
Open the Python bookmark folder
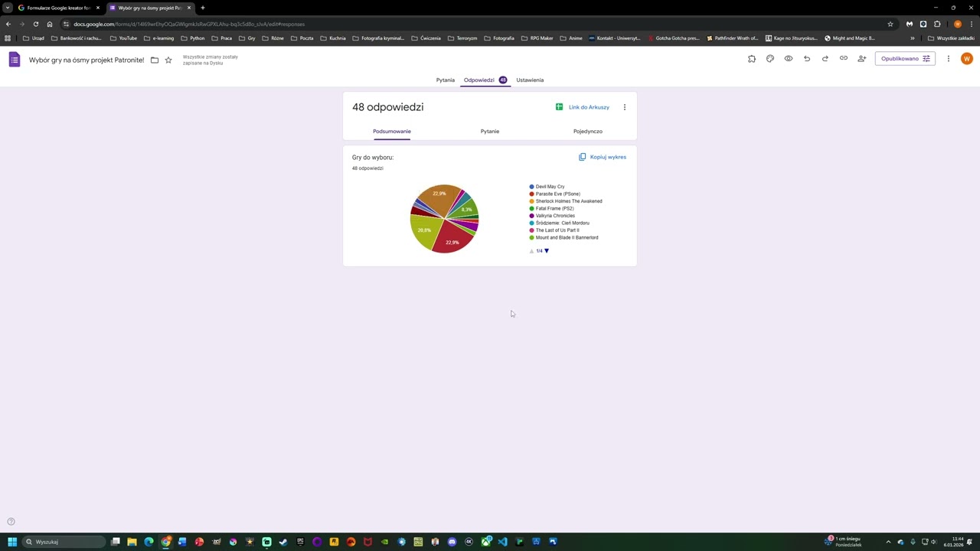pyautogui.click(x=193, y=37)
